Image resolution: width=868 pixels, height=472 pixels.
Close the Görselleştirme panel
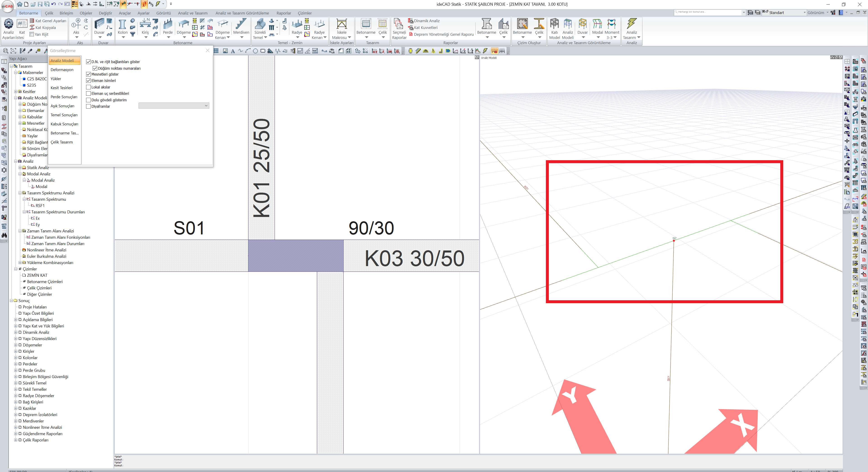[208, 50]
